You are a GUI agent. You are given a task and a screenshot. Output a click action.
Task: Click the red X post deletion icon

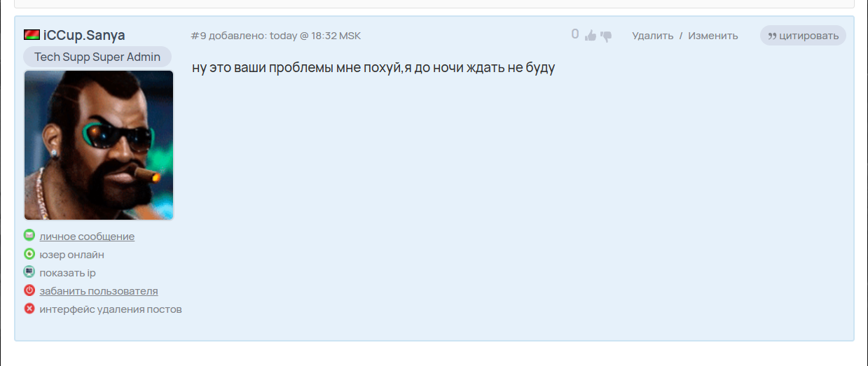click(x=29, y=309)
